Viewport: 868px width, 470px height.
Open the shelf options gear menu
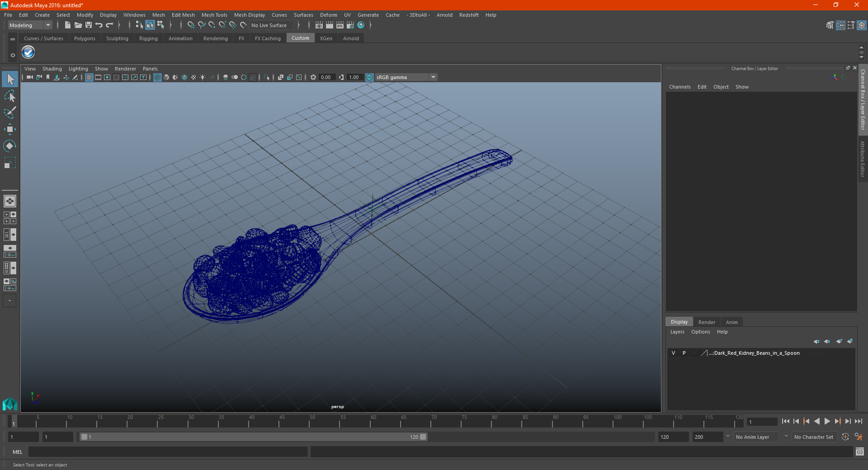tap(13, 55)
